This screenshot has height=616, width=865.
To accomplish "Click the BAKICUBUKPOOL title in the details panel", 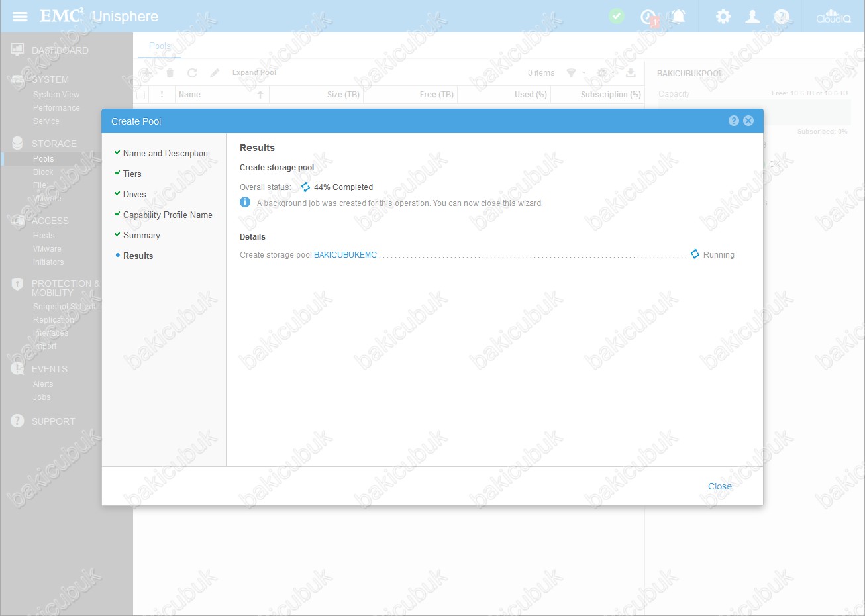I will pyautogui.click(x=689, y=74).
